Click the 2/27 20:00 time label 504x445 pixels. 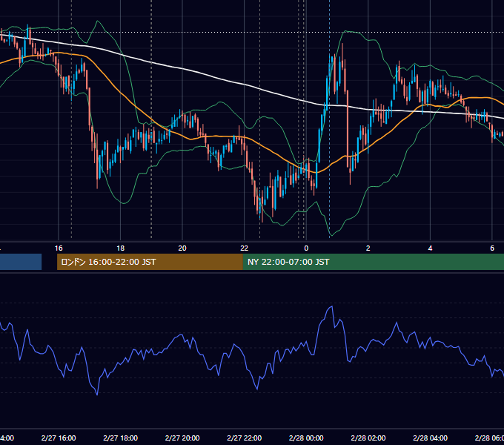[x=182, y=438]
